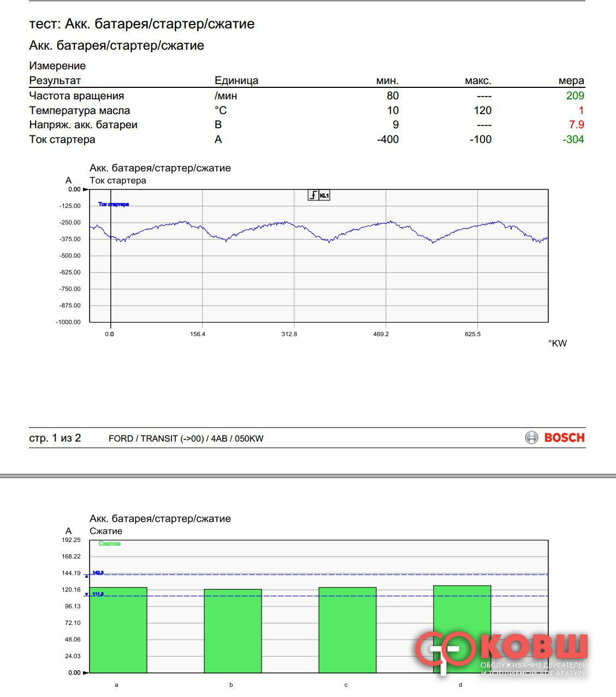The width and height of the screenshot is (616, 697).
Task: Click the 'стр. 1 из 2' page indicator
Action: [55, 438]
